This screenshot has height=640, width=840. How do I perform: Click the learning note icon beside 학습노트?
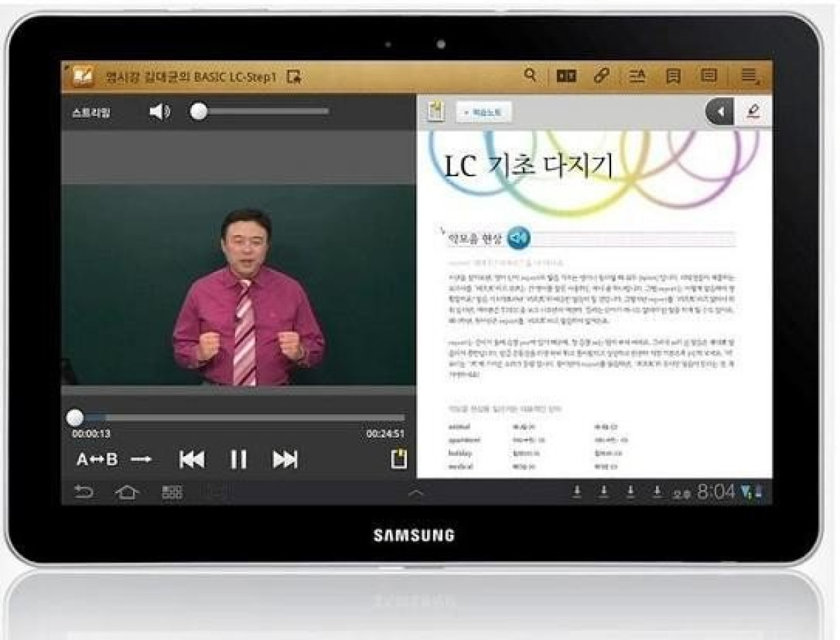coord(437,112)
